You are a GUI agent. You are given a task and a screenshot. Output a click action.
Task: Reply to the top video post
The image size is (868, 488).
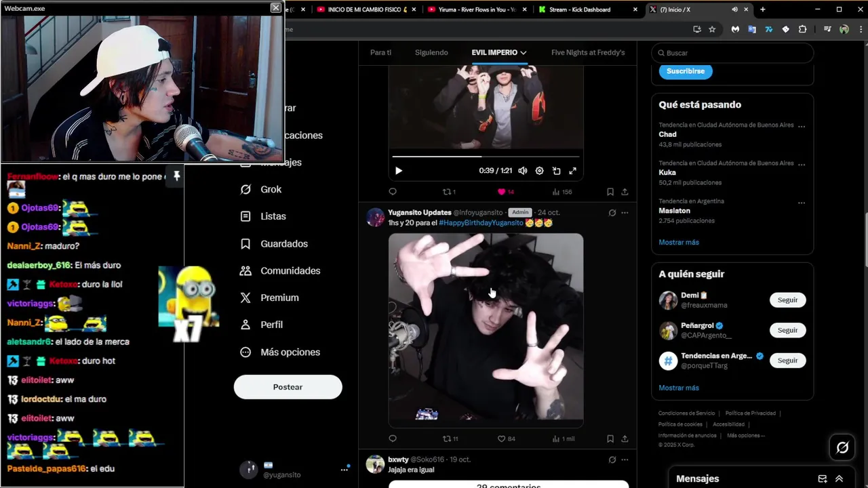(393, 192)
